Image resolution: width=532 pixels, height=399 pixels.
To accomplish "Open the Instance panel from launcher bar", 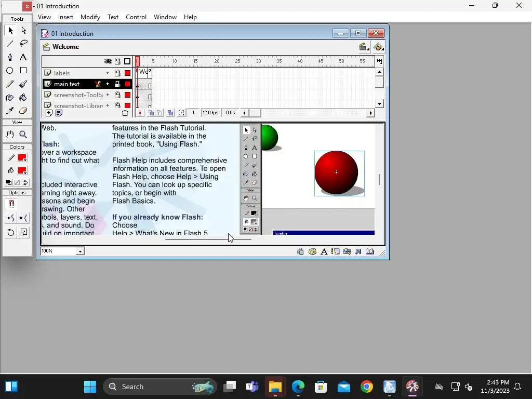I will click(x=335, y=251).
